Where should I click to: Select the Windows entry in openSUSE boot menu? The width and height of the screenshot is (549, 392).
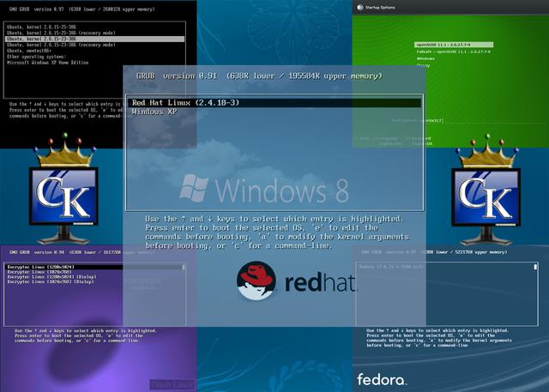425,58
